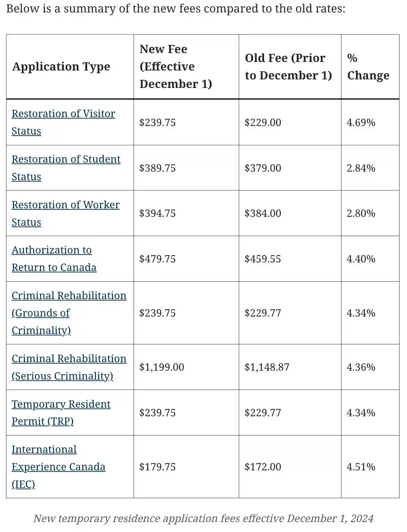Image resolution: width=407 pixels, height=532 pixels.
Task: Click the italic table caption text
Action: (x=203, y=518)
